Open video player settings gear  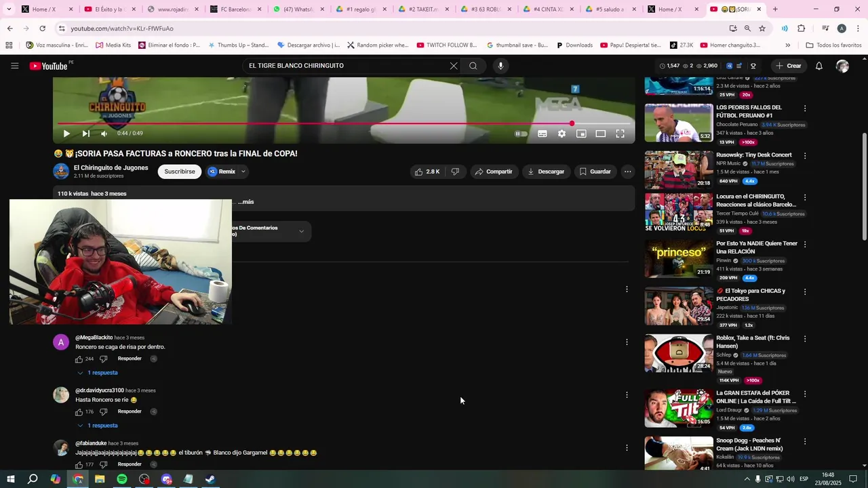click(561, 134)
